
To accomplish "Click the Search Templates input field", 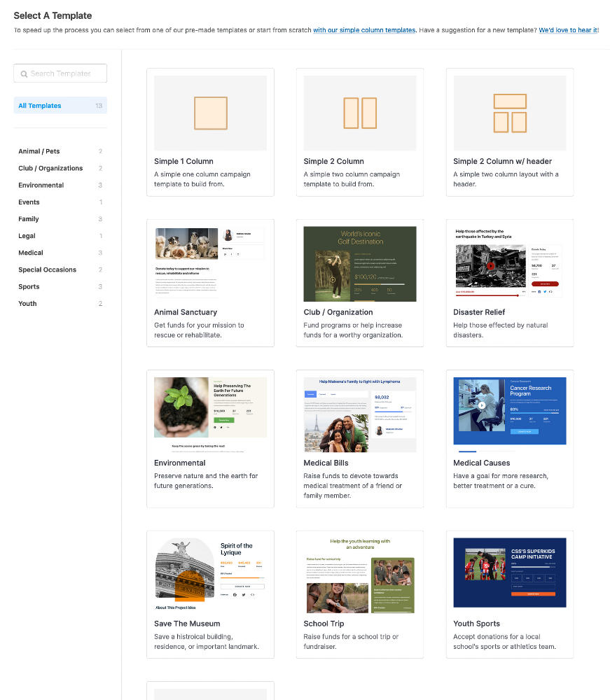I will 60,73.
